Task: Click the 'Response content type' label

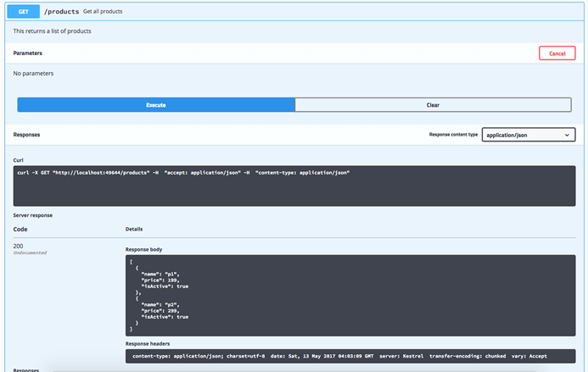Action: [453, 135]
